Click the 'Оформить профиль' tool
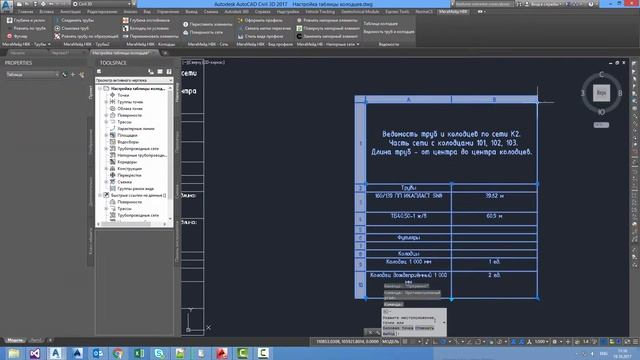Image resolution: width=640 pixels, height=360 pixels. point(260,20)
